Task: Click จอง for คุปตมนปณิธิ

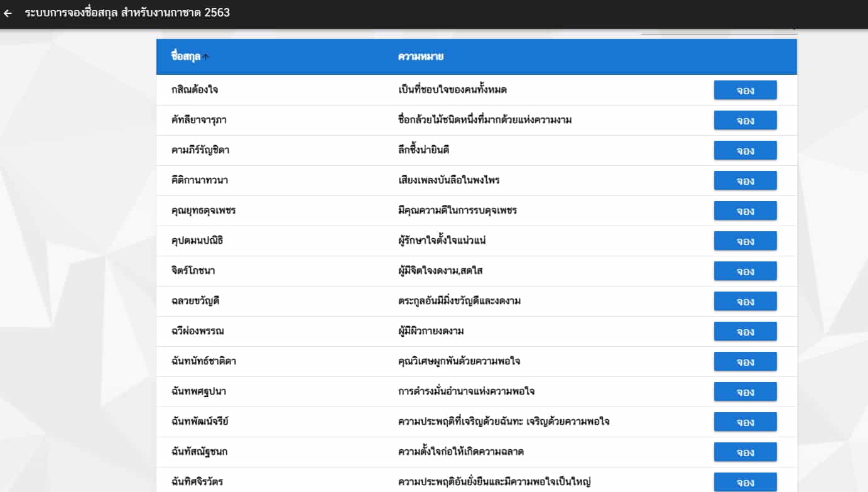Action: [745, 241]
